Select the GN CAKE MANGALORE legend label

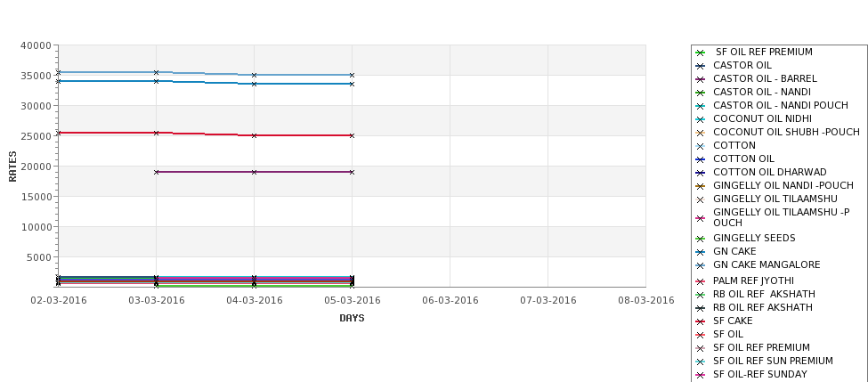point(767,264)
